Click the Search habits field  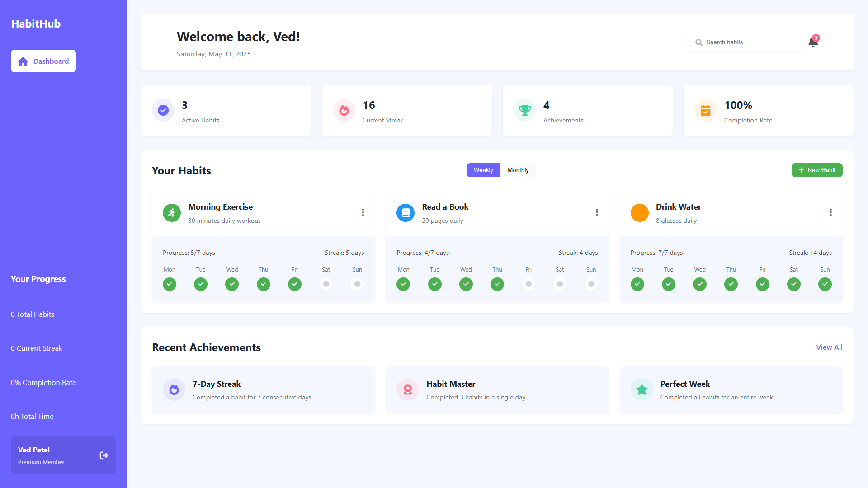pos(745,42)
